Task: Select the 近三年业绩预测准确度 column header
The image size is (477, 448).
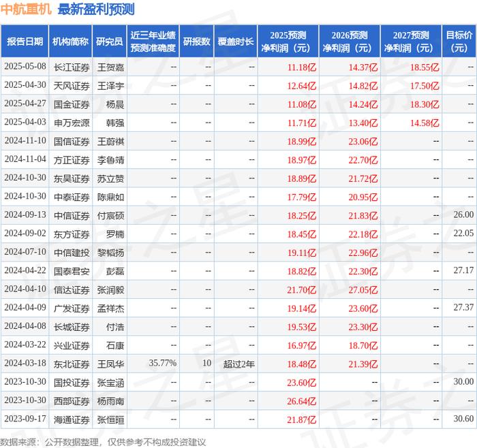Action: (153, 42)
